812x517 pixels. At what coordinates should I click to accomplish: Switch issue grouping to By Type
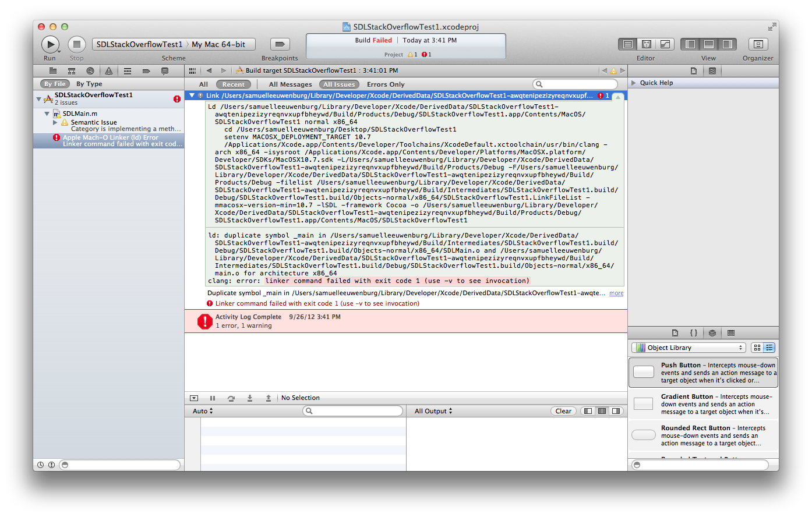coord(89,84)
